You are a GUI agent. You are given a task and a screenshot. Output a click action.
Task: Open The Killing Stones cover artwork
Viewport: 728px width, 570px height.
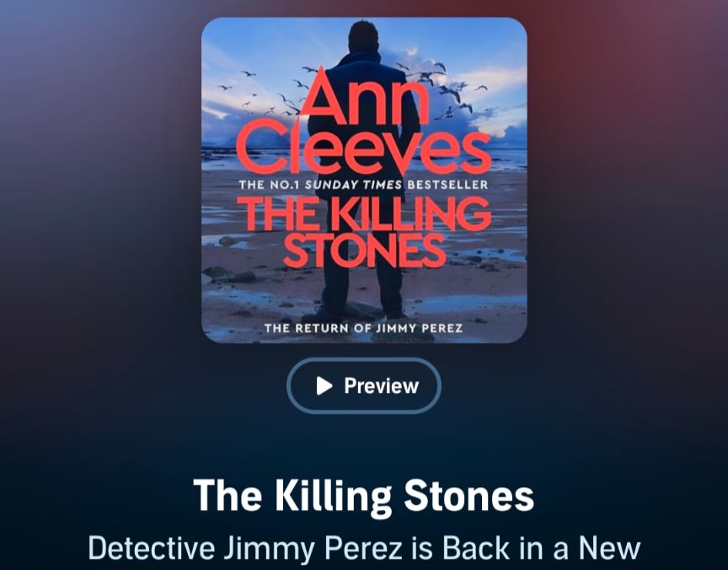coord(364,180)
